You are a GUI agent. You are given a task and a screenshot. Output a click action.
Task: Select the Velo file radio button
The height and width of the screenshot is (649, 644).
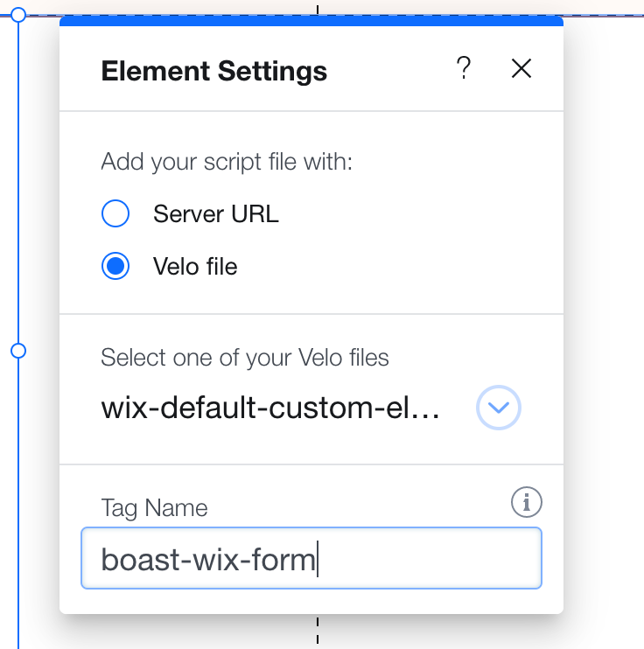point(115,266)
